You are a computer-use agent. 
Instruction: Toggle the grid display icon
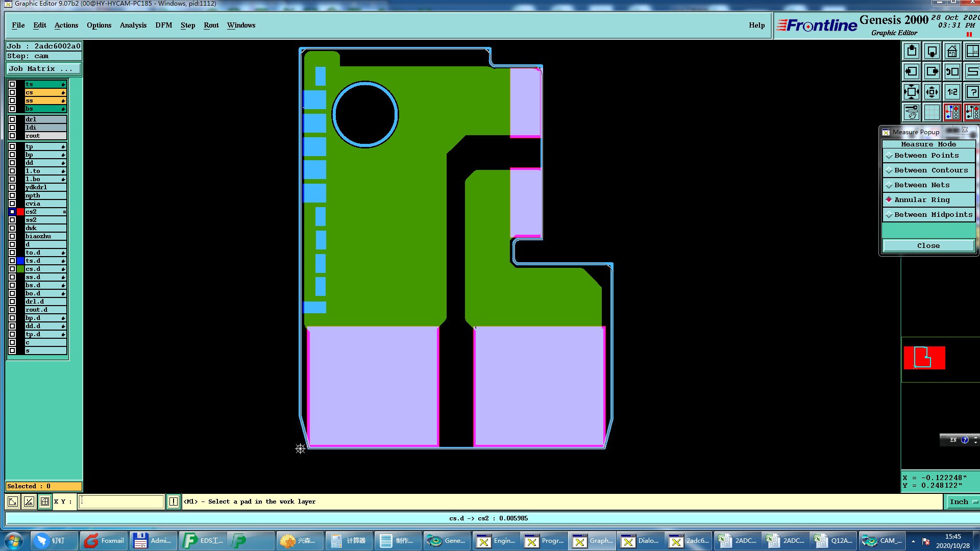[x=932, y=112]
